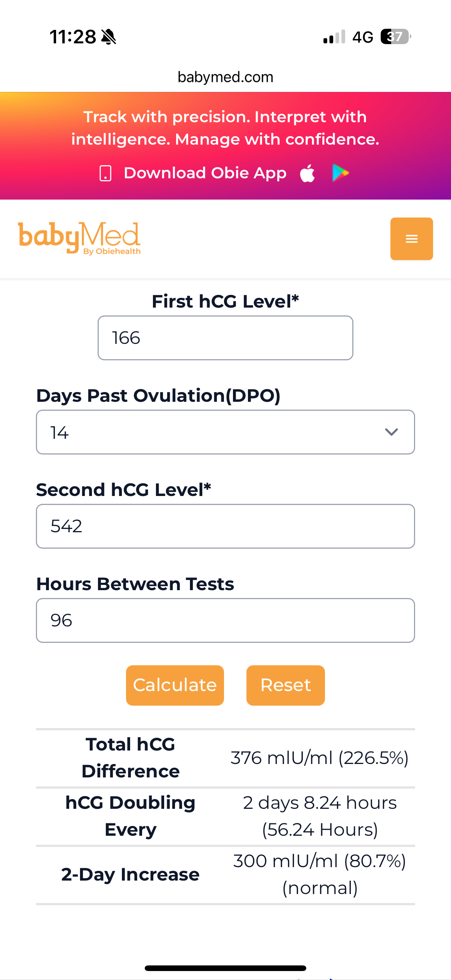451x980 pixels.
Task: Tap the Google Play store icon
Action: tap(340, 173)
